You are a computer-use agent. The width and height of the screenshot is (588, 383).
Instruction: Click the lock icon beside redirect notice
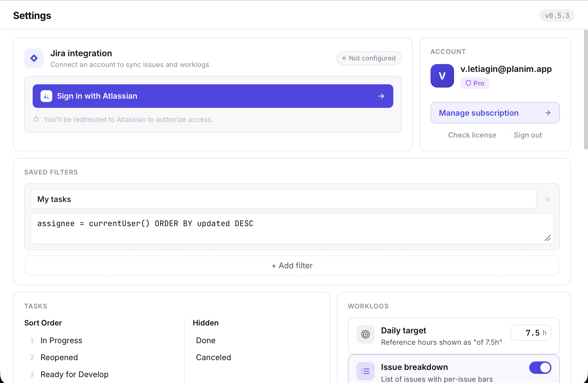[36, 119]
